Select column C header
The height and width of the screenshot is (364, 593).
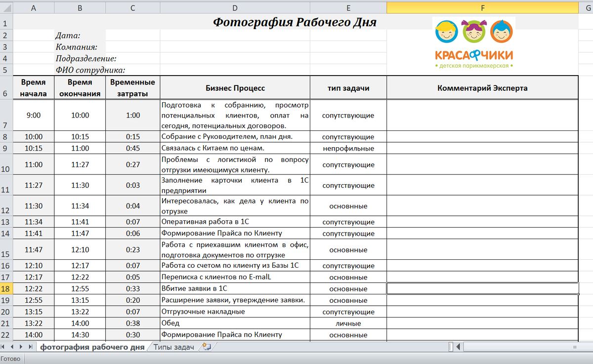pos(132,7)
